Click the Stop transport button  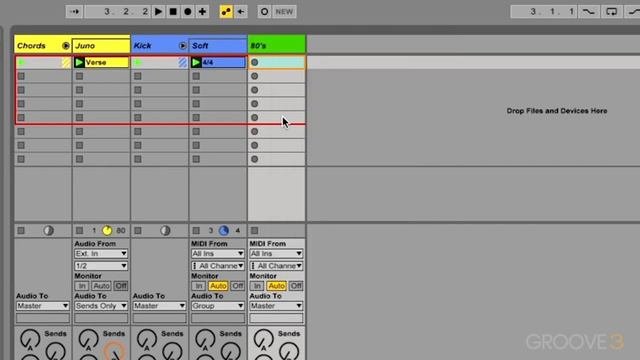173,11
